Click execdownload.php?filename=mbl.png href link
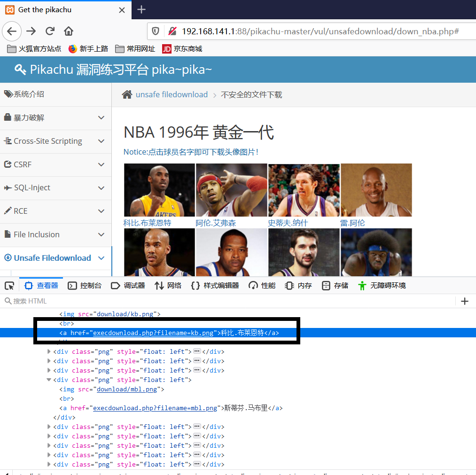476x475 pixels. click(x=155, y=408)
